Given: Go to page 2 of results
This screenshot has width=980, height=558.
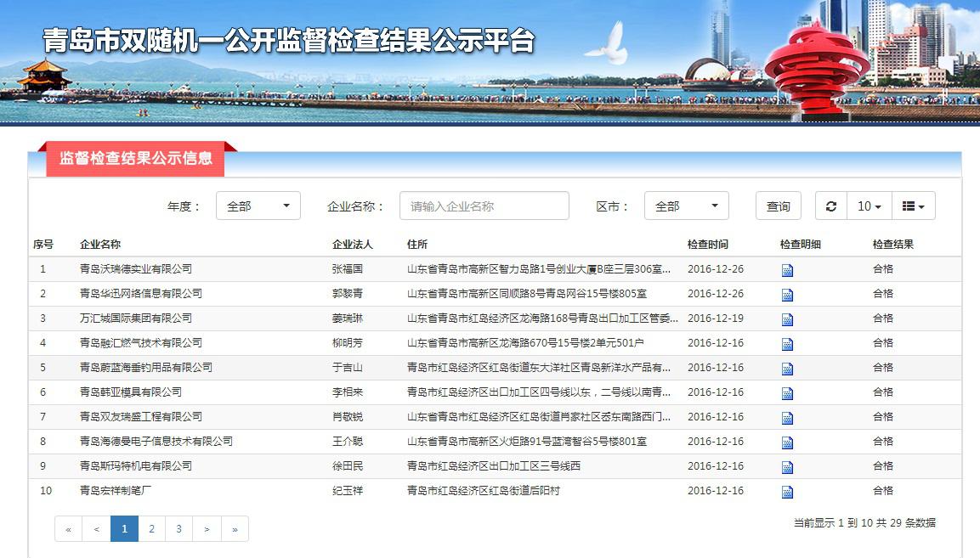Looking at the screenshot, I should 151,528.
